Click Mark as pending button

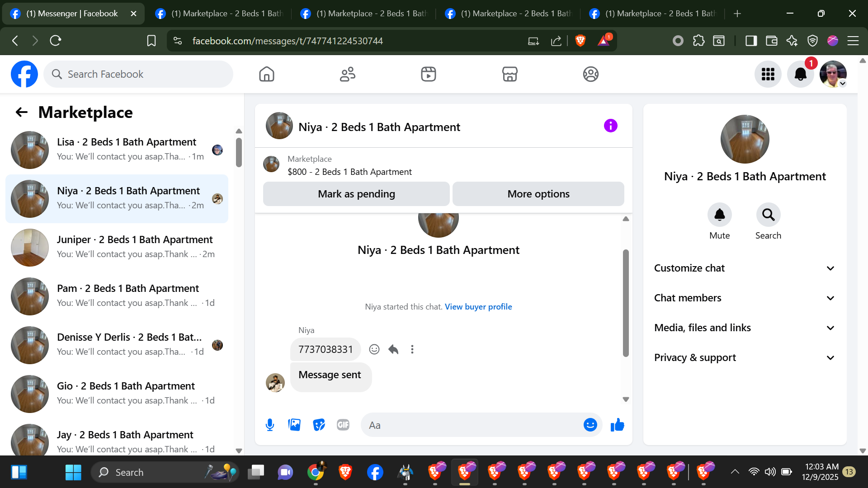click(x=356, y=194)
